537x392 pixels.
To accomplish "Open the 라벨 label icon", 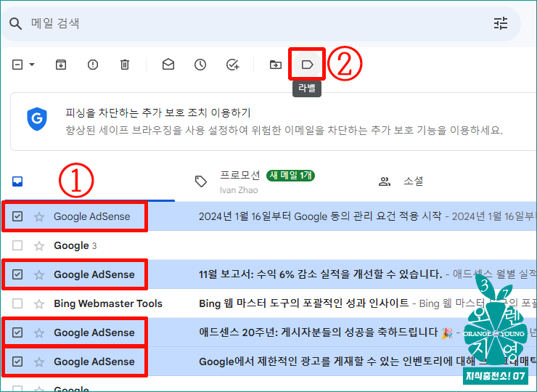I will (x=307, y=65).
